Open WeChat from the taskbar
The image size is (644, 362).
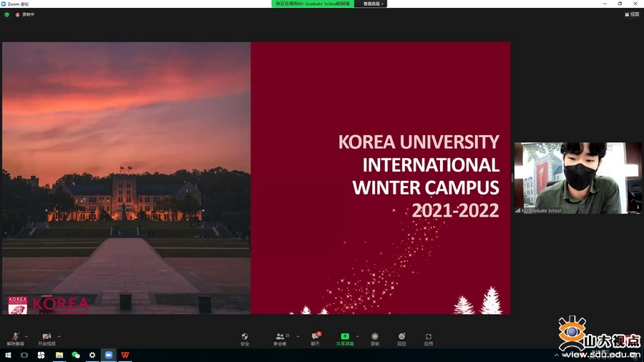click(x=76, y=355)
